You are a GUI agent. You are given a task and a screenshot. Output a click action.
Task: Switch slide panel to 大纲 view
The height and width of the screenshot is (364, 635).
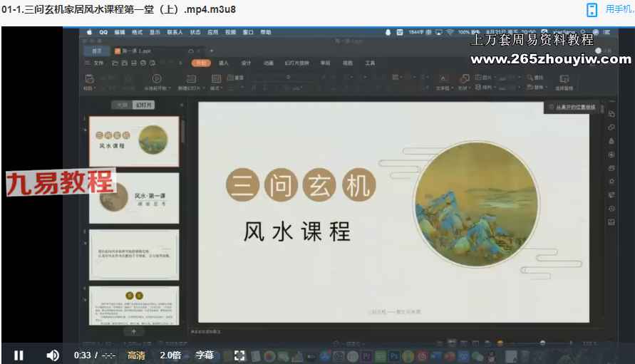(122, 105)
